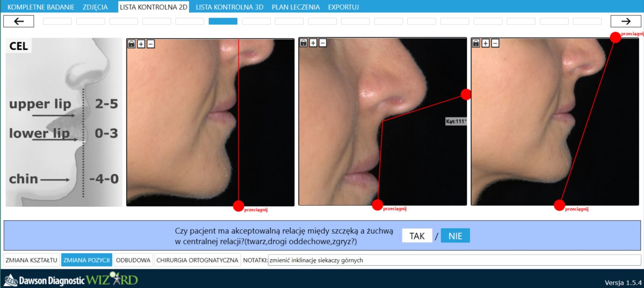Viewport: 644px width, 288px height.
Task: Zoom out on the first profile photo
Action: [150, 43]
